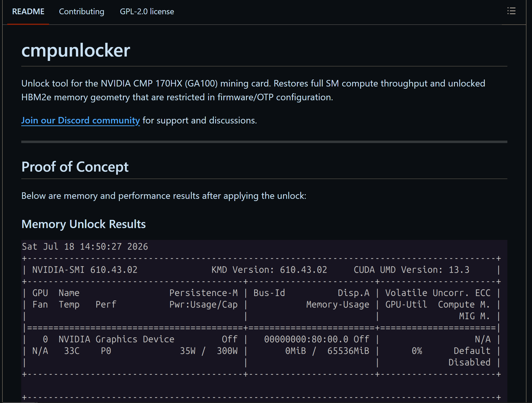Click the power usage value '35W'
532x403 pixels.
(x=188, y=351)
